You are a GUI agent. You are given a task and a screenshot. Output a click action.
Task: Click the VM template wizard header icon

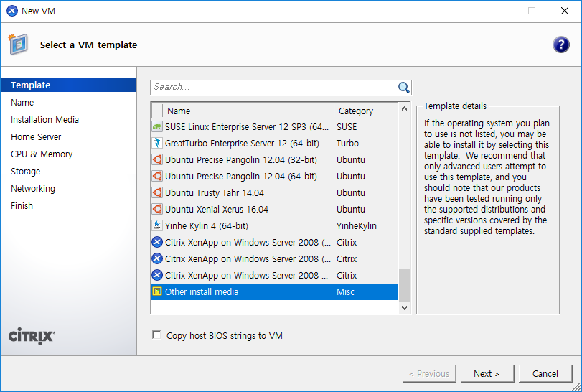tap(18, 45)
